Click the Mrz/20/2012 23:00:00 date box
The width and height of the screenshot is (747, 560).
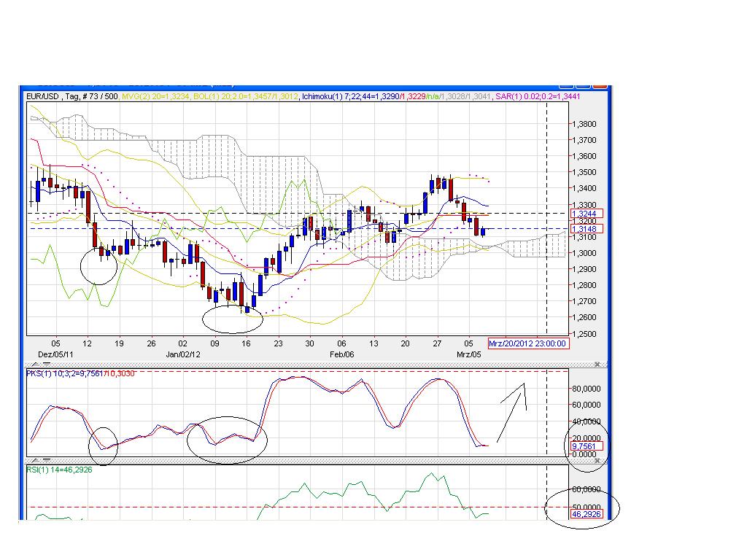coord(528,343)
